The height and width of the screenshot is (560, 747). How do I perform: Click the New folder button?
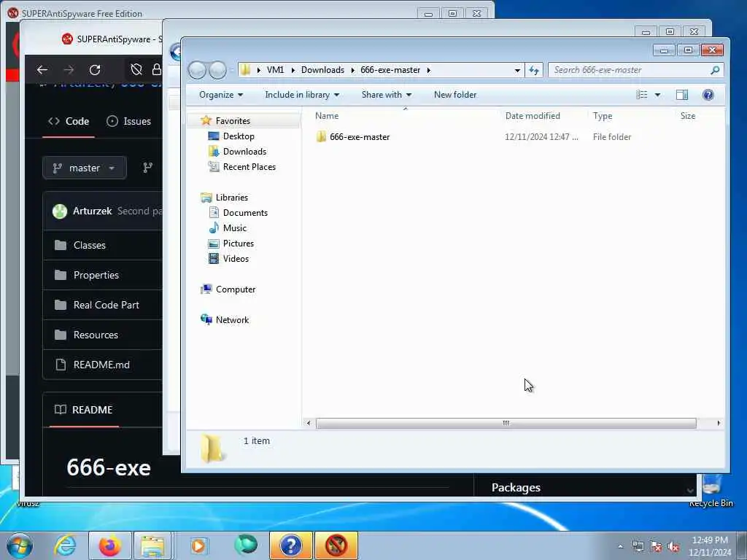coord(455,95)
